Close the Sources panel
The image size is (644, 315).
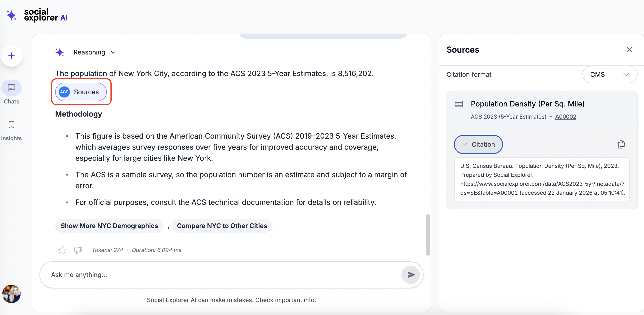click(629, 49)
